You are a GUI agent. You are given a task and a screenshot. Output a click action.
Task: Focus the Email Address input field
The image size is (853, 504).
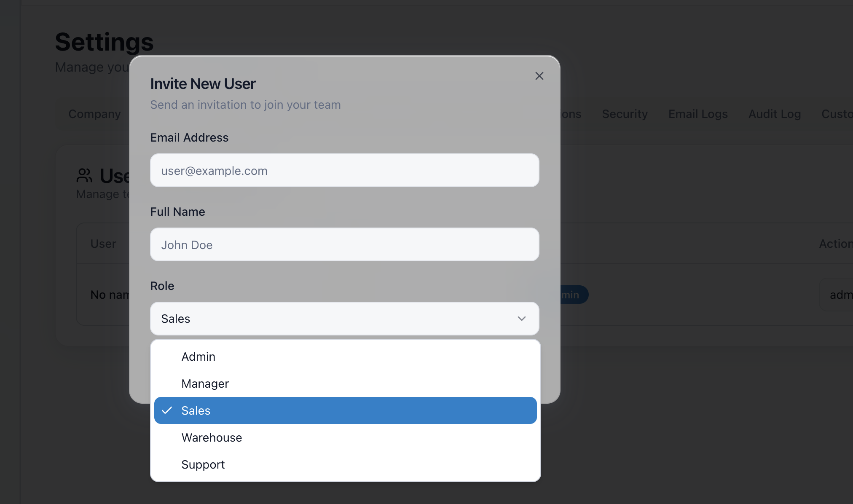[x=344, y=170]
